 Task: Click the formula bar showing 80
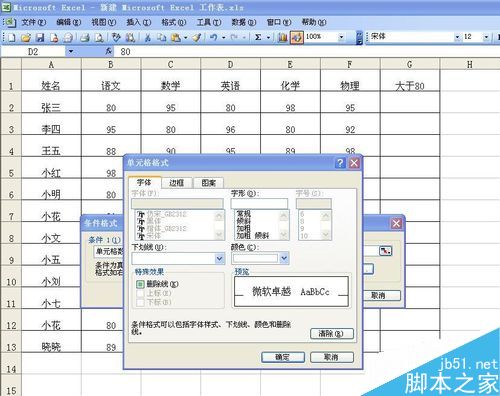click(307, 52)
